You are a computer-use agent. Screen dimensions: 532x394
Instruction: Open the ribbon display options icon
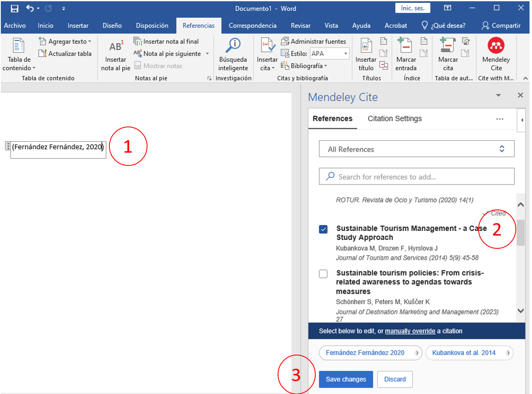[x=447, y=8]
